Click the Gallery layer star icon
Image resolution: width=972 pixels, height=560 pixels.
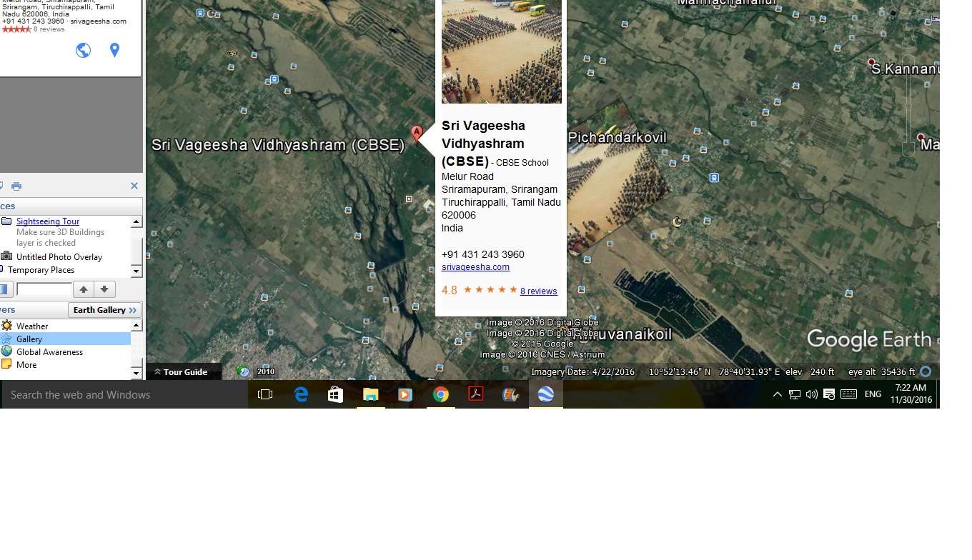pyautogui.click(x=6, y=339)
